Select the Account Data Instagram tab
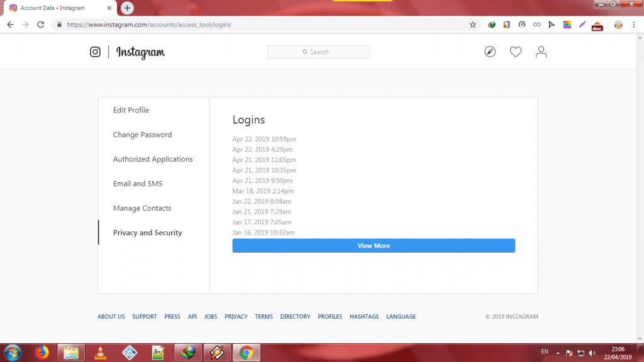Screen dimensions: 644x362 point(60,8)
